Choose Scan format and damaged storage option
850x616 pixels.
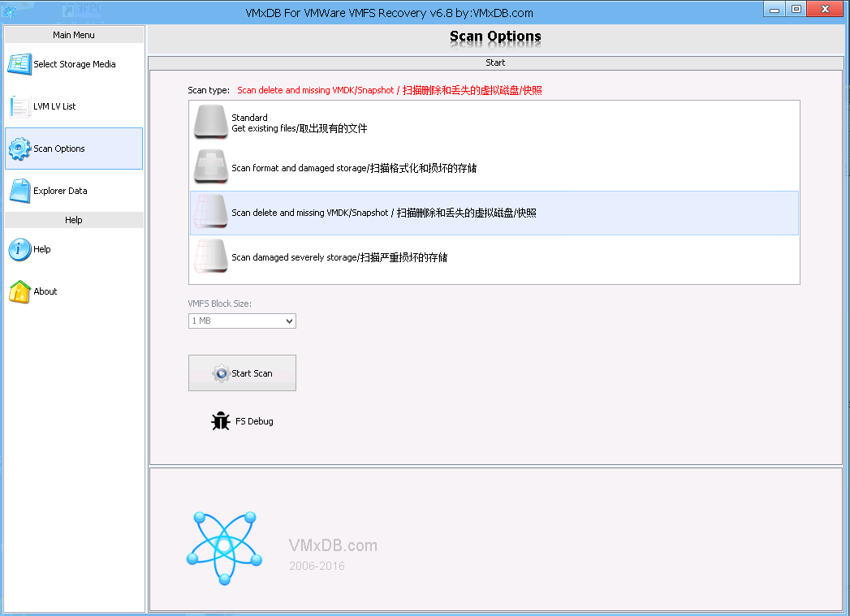(494, 168)
